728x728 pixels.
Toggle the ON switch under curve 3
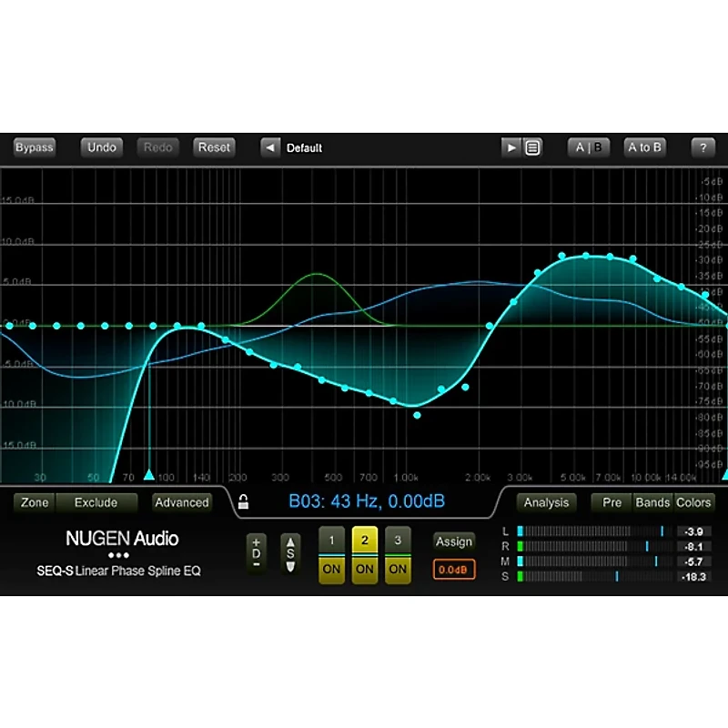(398, 570)
